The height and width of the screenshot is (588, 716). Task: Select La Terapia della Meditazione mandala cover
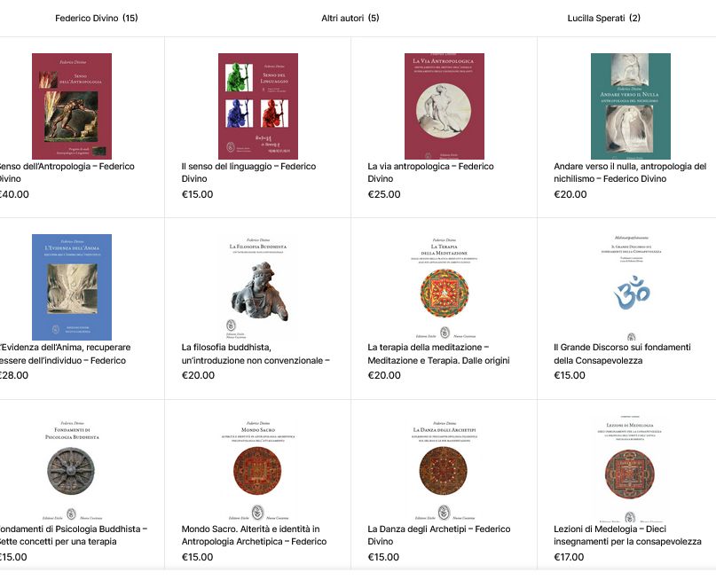(x=445, y=287)
